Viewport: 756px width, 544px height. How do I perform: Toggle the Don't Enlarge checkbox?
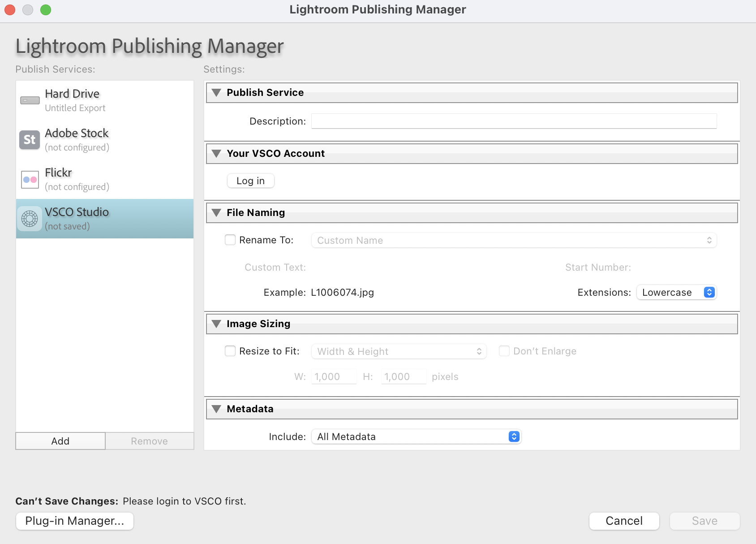[504, 351]
